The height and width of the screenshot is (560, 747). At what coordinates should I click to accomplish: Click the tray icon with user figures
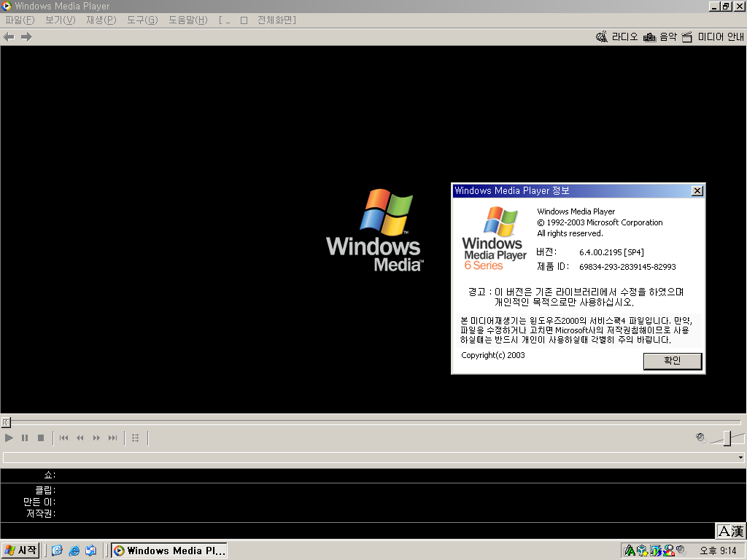point(668,551)
